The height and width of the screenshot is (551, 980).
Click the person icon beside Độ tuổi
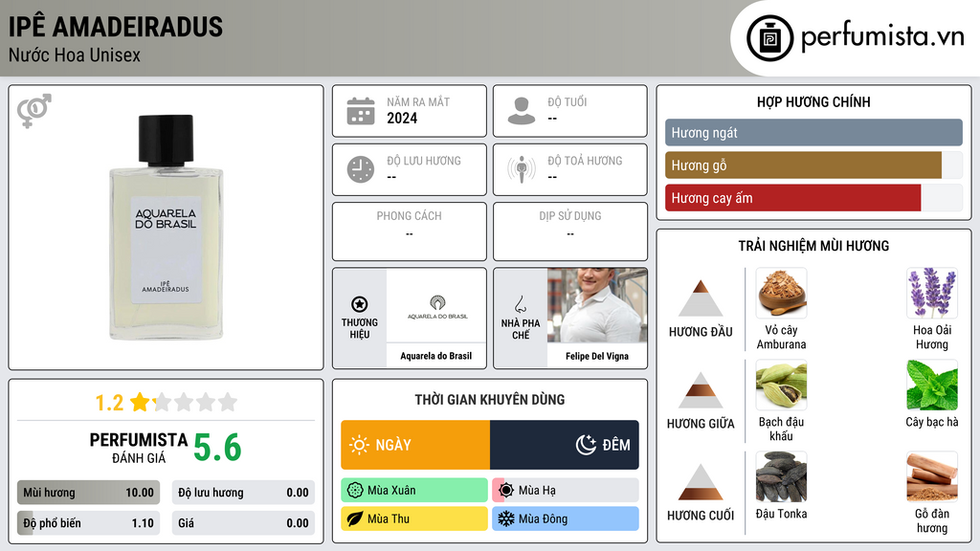(522, 111)
